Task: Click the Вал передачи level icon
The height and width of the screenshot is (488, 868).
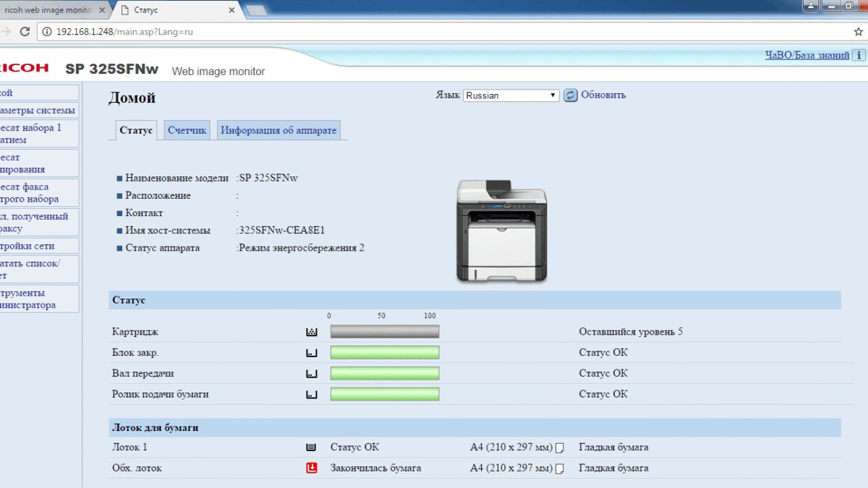Action: click(312, 374)
